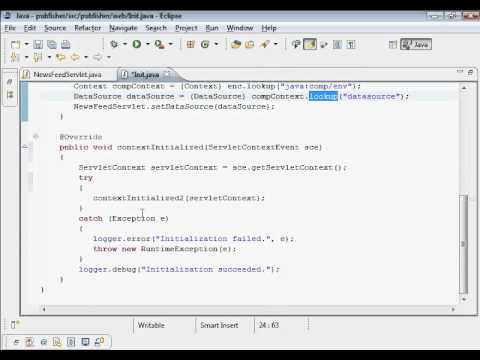The height and width of the screenshot is (360, 480).
Task: Open the Run configurations dropdown arrow
Action: [148, 44]
